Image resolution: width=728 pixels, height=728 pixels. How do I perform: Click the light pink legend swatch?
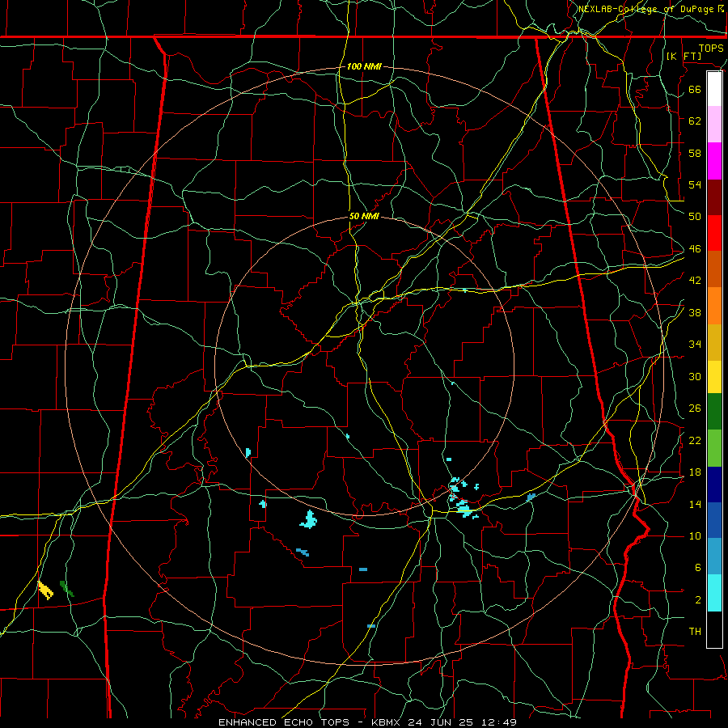(x=714, y=125)
